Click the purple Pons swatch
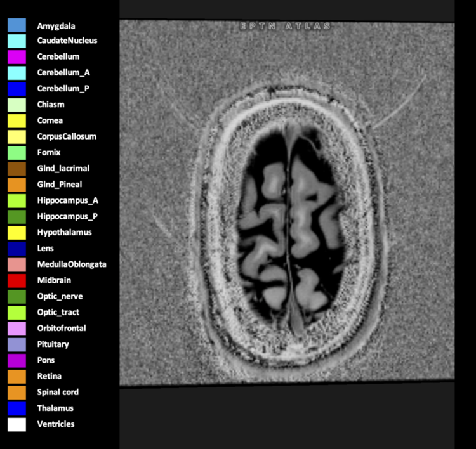Screen dimensions: 476x449 pos(17,361)
